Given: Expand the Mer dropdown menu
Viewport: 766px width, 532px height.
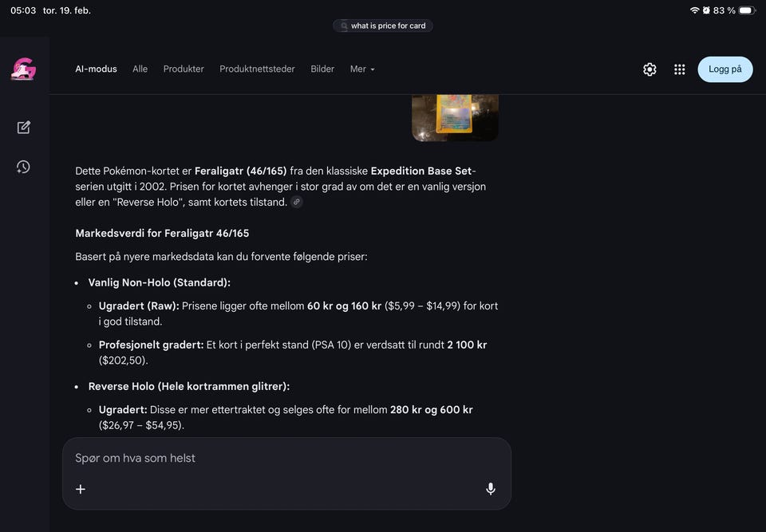Looking at the screenshot, I should tap(362, 69).
